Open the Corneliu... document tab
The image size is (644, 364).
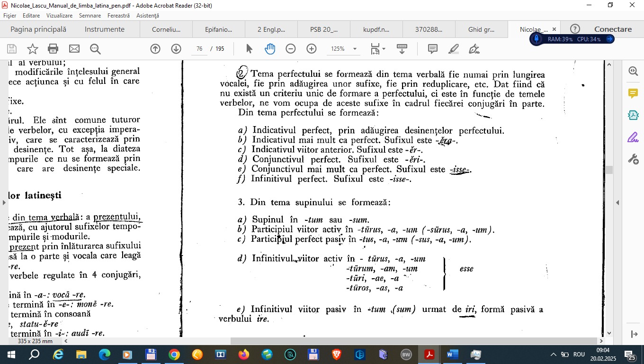pyautogui.click(x=166, y=29)
